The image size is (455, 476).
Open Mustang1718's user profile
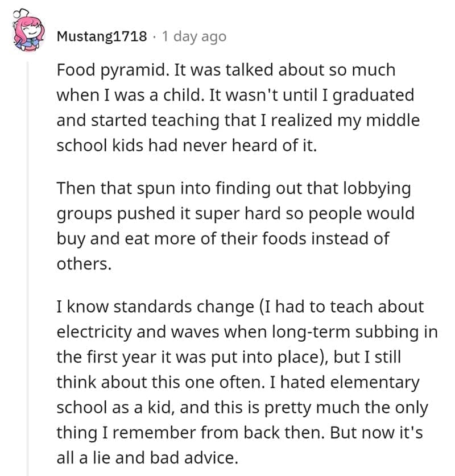click(x=102, y=37)
